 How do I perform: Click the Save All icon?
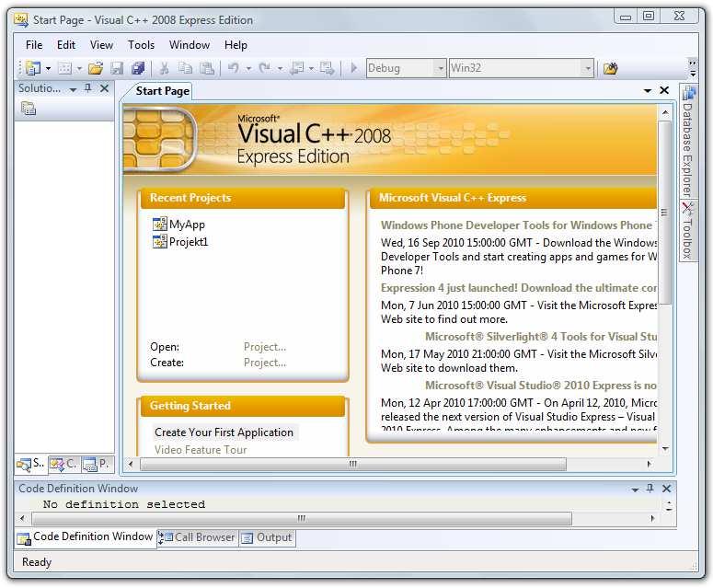(x=138, y=68)
